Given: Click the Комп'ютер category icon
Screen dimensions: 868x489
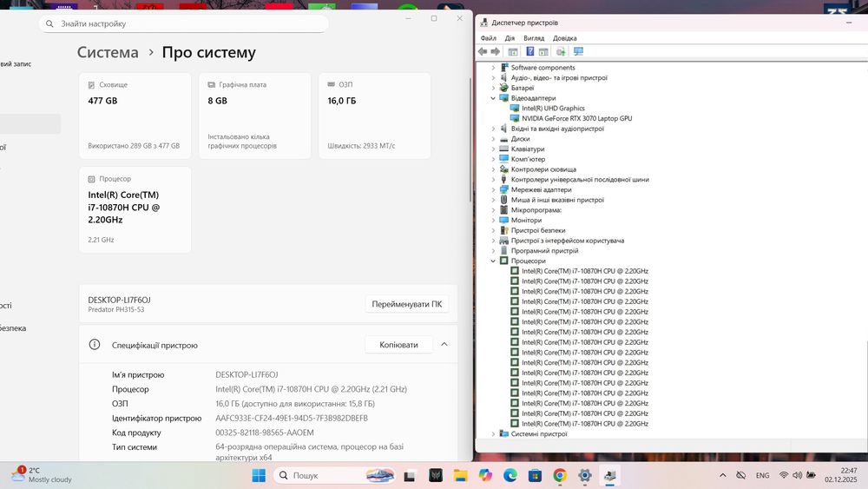Looking at the screenshot, I should pyautogui.click(x=503, y=159).
